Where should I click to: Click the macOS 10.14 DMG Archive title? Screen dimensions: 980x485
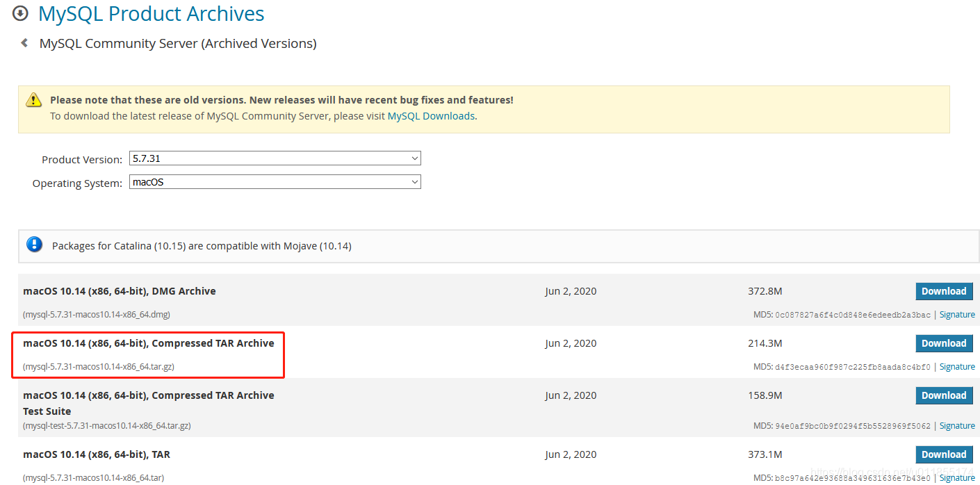[x=120, y=291]
